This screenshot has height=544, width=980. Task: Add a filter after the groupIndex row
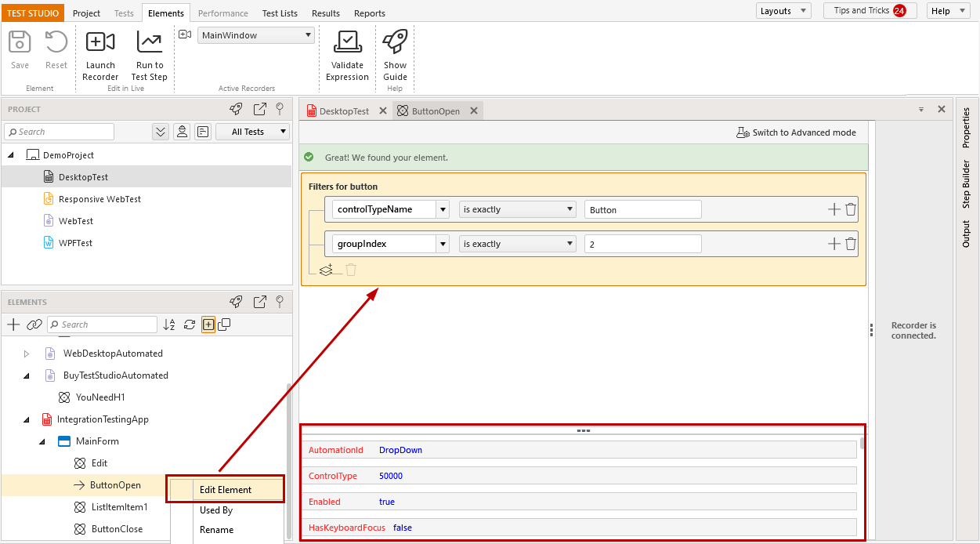pos(834,244)
